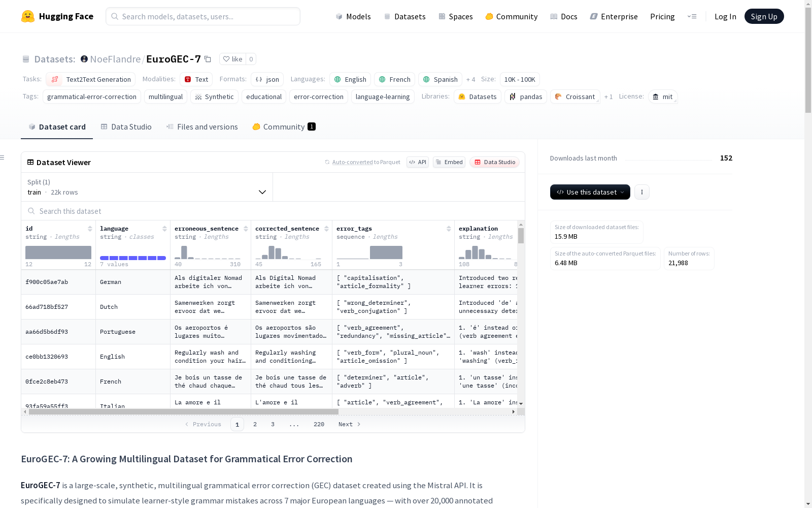Screen dimensions: 812x508
Task: Sort by the erroneous_sentence column
Action: pyautogui.click(x=246, y=229)
